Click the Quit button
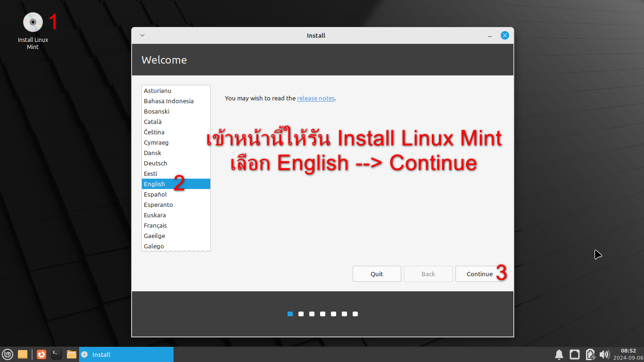This screenshot has height=362, width=644. click(377, 274)
